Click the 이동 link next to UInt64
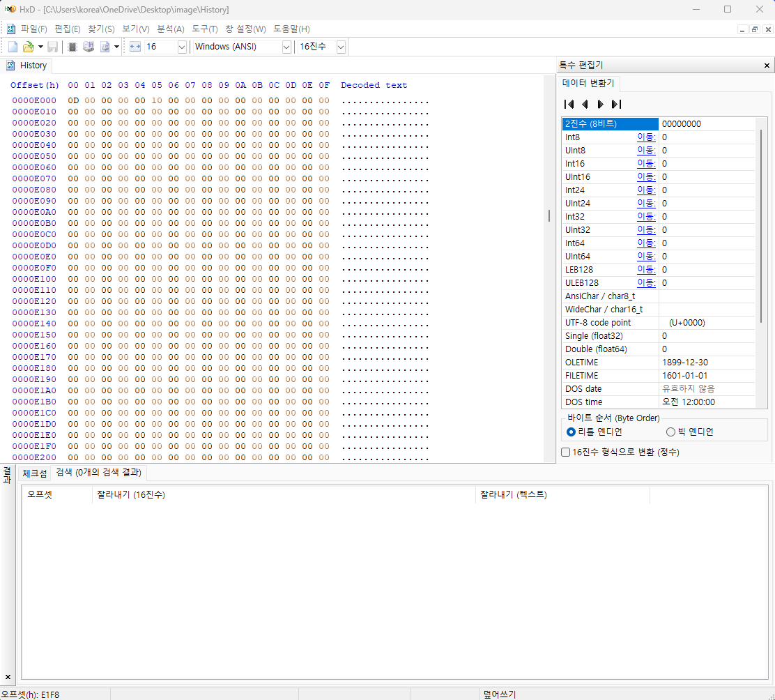 pyautogui.click(x=645, y=257)
